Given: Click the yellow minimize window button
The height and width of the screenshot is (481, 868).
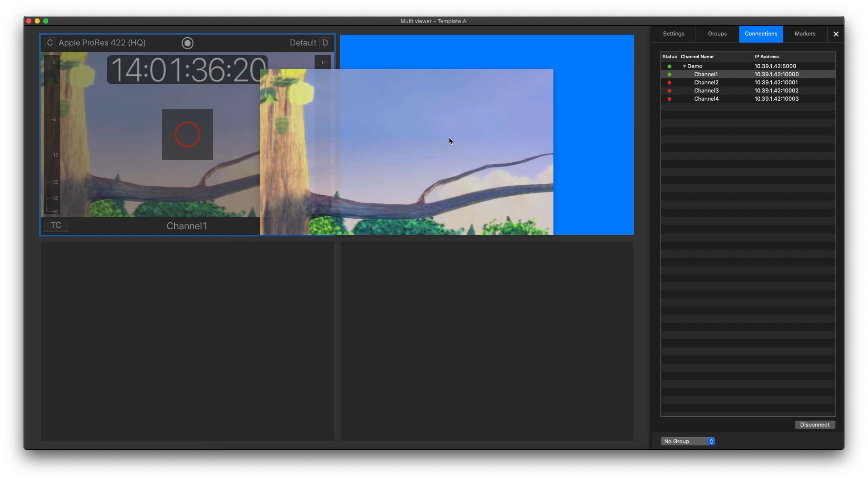Looking at the screenshot, I should coord(37,21).
